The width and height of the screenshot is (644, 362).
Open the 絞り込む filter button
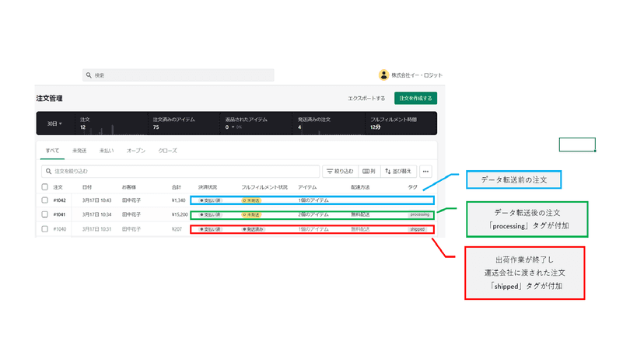click(x=340, y=171)
